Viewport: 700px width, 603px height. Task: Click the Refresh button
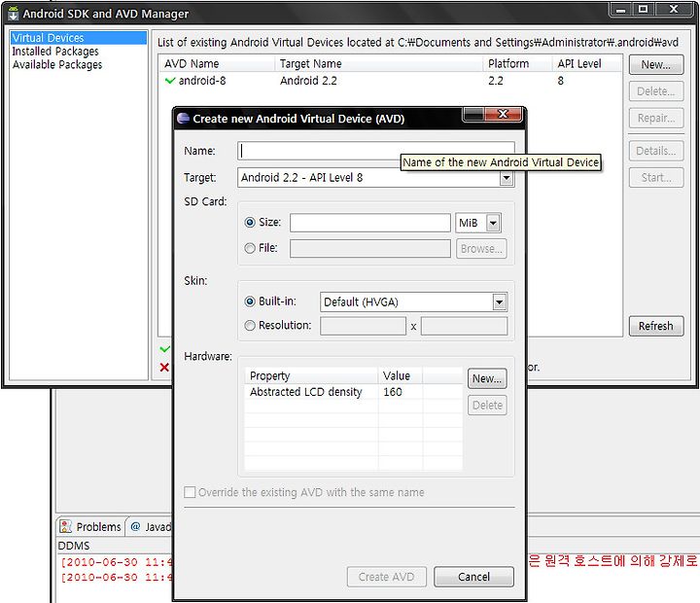[x=656, y=326]
